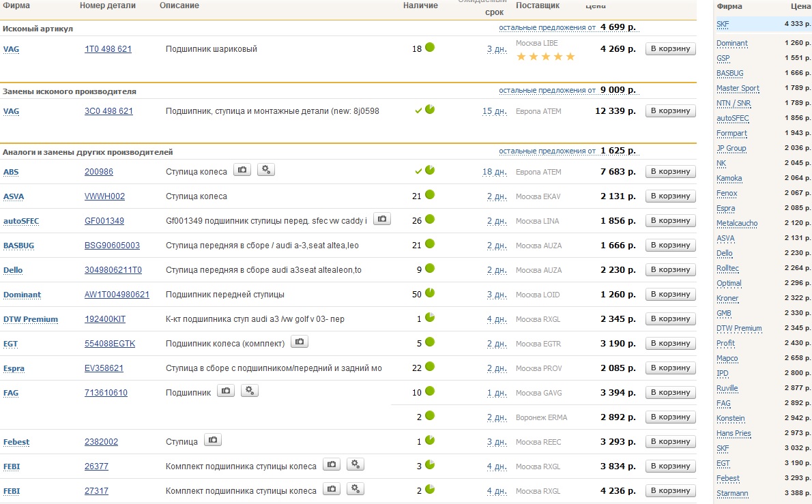This screenshot has height=504, width=812.
Task: Click the five-star rating under Москва LIBE
Action: pos(545,57)
